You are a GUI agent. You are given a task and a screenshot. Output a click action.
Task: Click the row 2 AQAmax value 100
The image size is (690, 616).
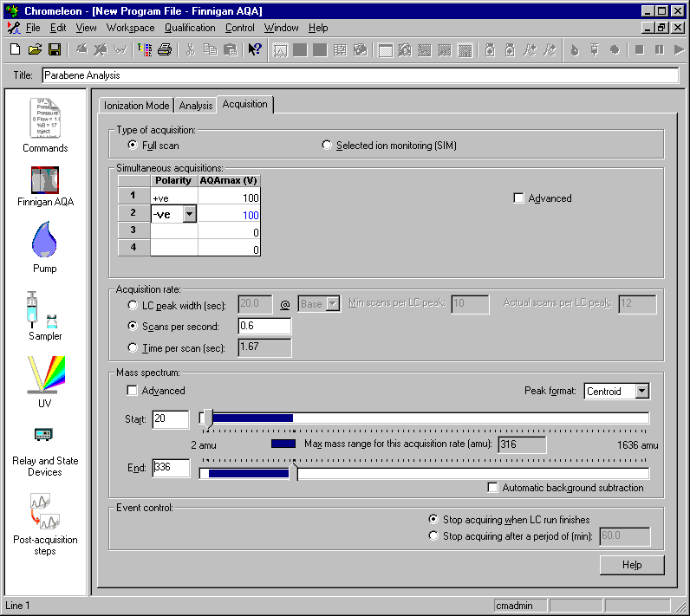click(229, 215)
